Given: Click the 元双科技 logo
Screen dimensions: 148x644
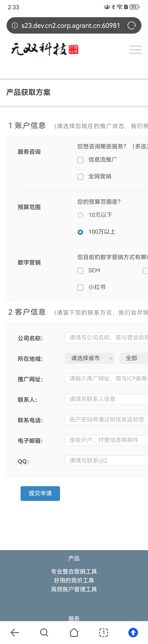Looking at the screenshot, I should 45,49.
